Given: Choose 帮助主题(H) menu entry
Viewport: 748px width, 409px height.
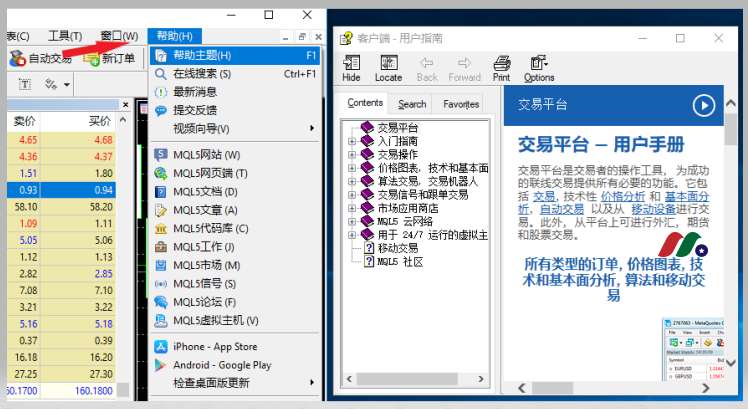Looking at the screenshot, I should 235,55.
